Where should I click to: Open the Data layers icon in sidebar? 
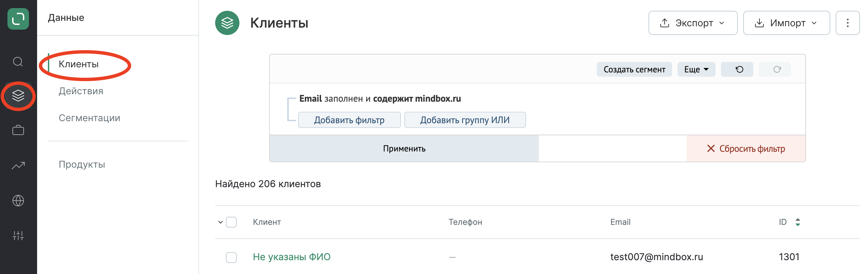point(18,96)
